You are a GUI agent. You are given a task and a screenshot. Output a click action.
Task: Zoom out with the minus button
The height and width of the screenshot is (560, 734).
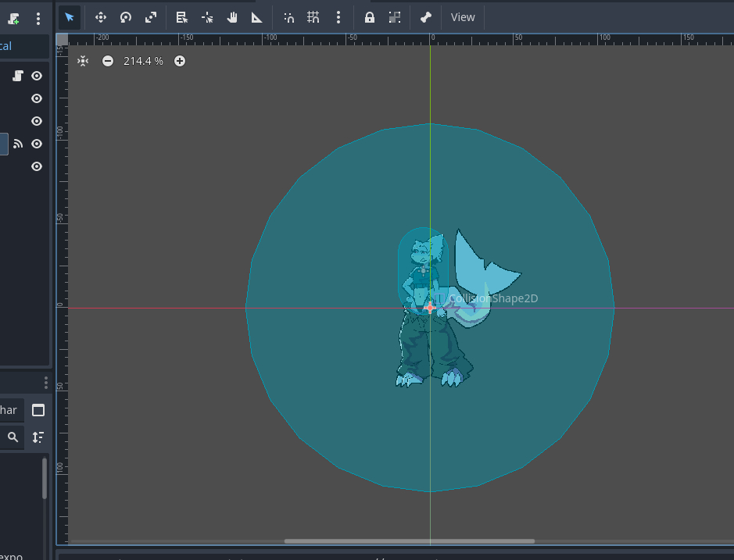pyautogui.click(x=108, y=61)
